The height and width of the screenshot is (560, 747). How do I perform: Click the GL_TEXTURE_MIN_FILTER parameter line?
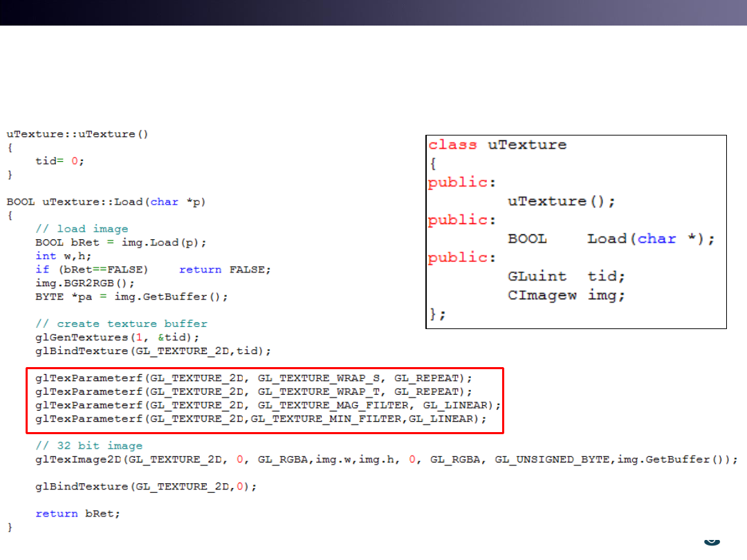pos(261,419)
